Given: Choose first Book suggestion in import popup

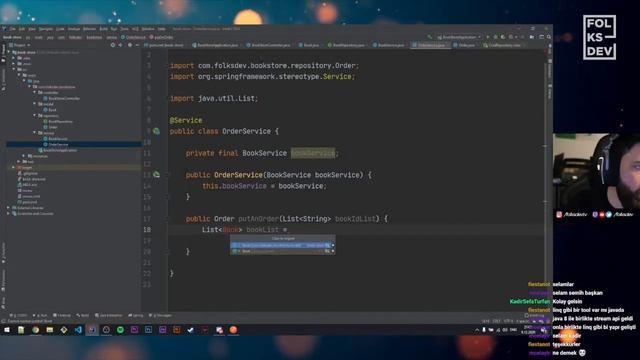Looking at the screenshot, I should (x=282, y=245).
